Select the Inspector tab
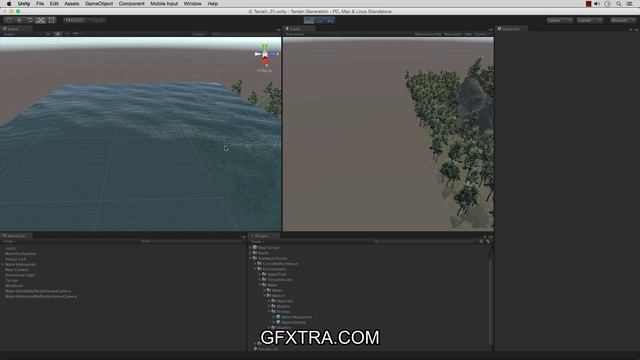The width and height of the screenshot is (640, 360). pos(511,29)
